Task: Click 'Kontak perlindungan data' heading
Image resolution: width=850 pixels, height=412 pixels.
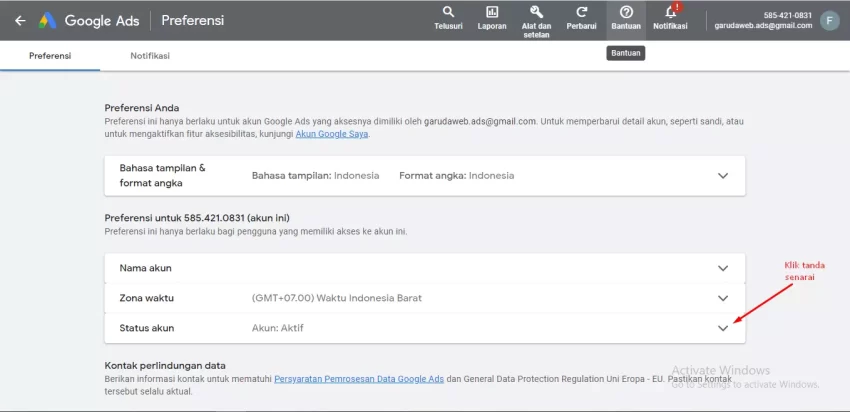Action: point(165,365)
